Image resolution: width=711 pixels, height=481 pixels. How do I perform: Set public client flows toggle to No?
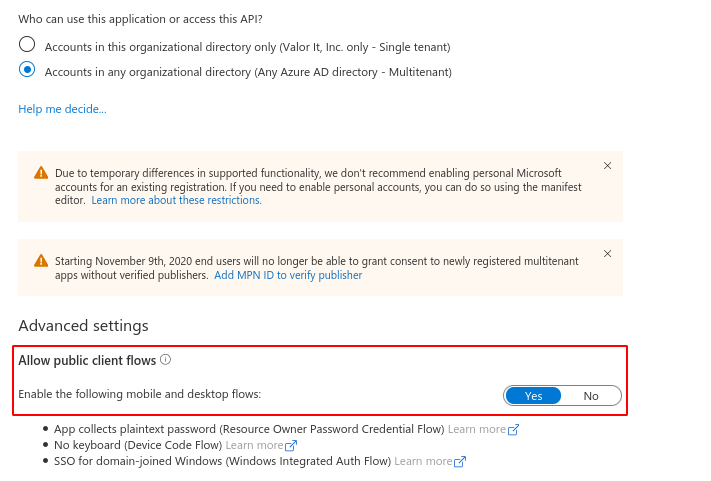(591, 396)
